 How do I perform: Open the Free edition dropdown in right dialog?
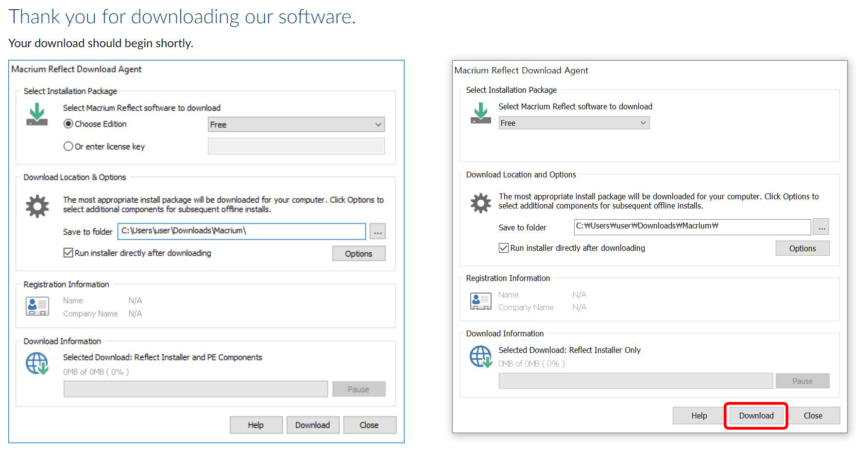pos(574,123)
